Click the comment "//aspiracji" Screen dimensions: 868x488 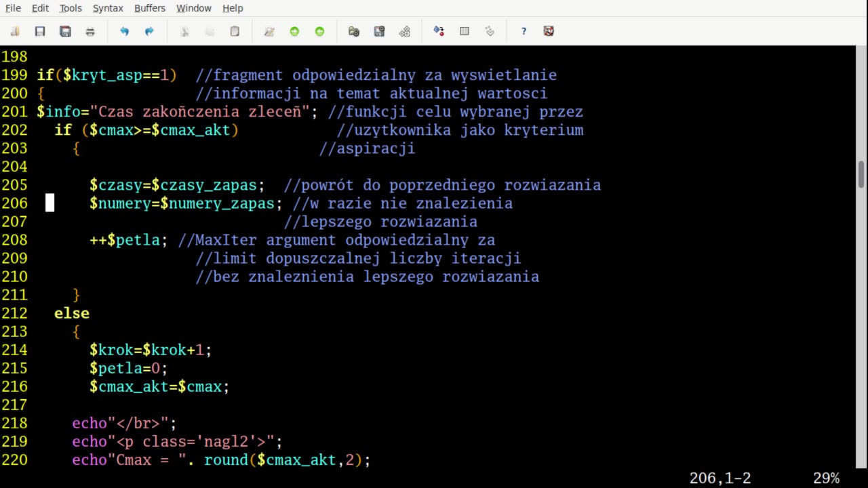pos(367,148)
